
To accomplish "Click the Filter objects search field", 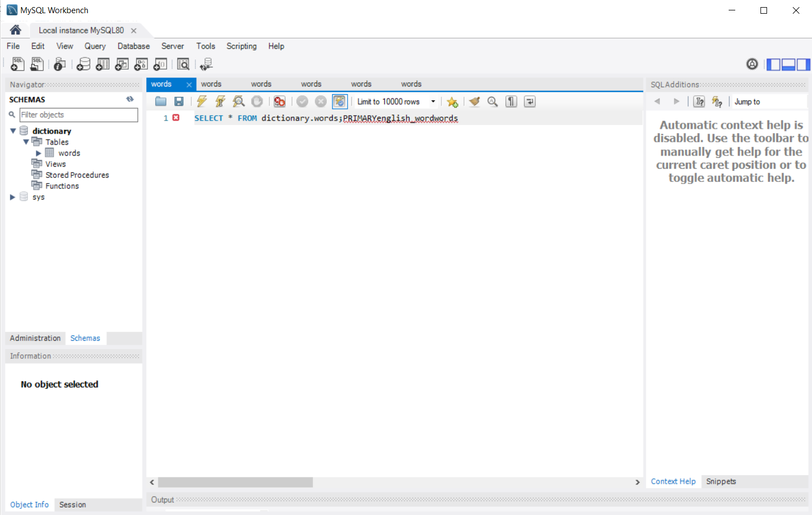I will [x=78, y=115].
